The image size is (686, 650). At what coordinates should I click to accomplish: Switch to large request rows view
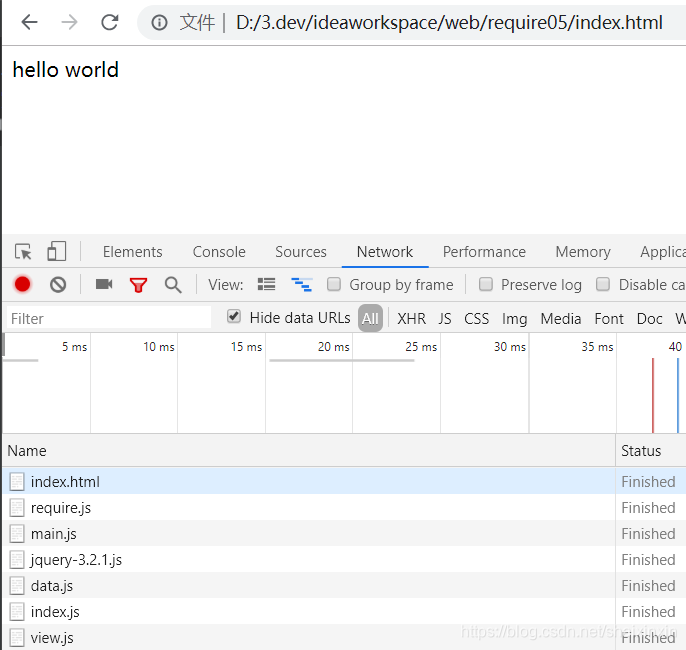click(266, 284)
